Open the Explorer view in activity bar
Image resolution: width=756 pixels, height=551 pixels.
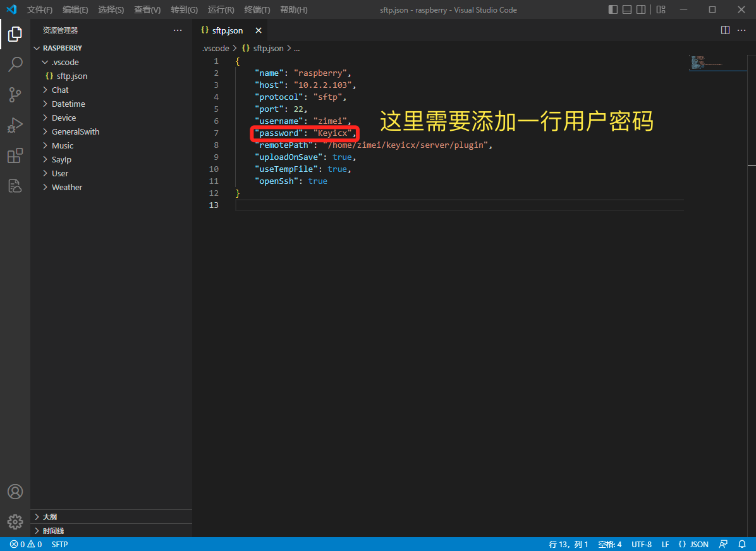tap(15, 34)
